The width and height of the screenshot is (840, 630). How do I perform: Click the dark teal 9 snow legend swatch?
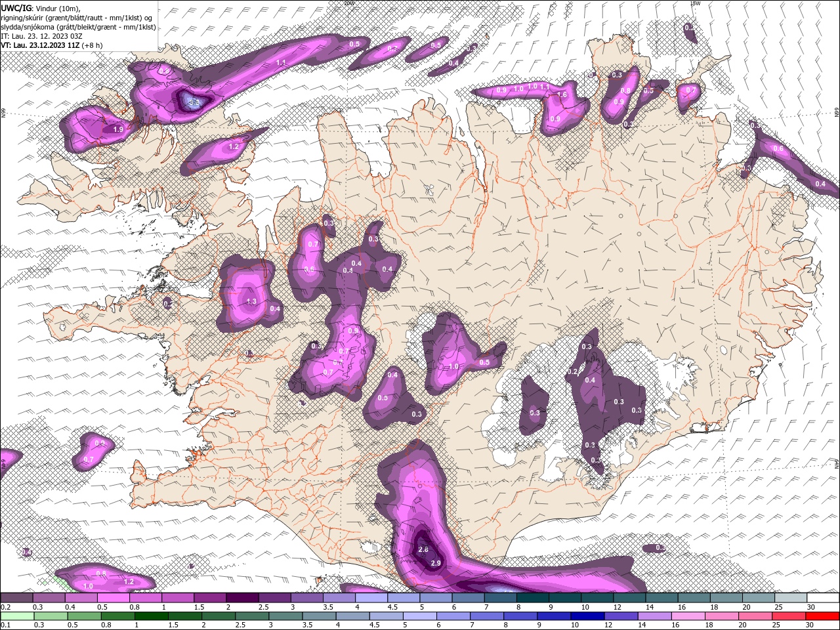(x=565, y=598)
